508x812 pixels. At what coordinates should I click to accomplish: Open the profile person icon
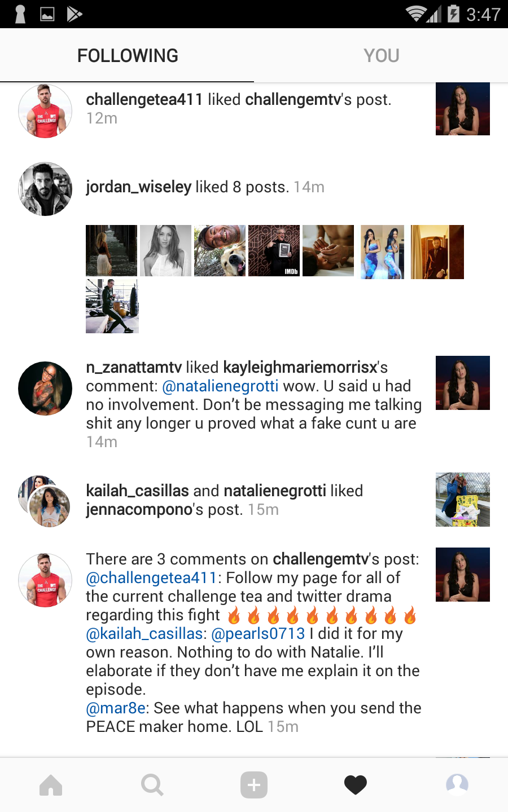coord(457,785)
